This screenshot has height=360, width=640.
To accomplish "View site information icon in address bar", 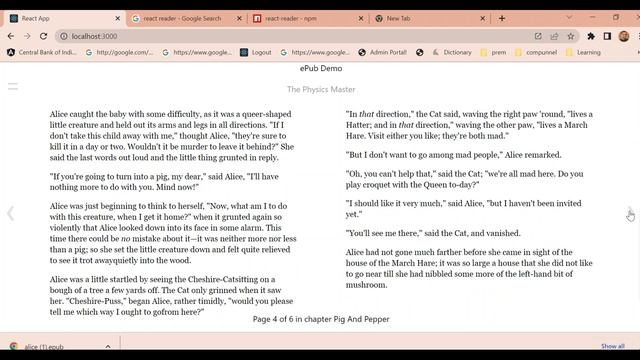I will click(x=64, y=36).
